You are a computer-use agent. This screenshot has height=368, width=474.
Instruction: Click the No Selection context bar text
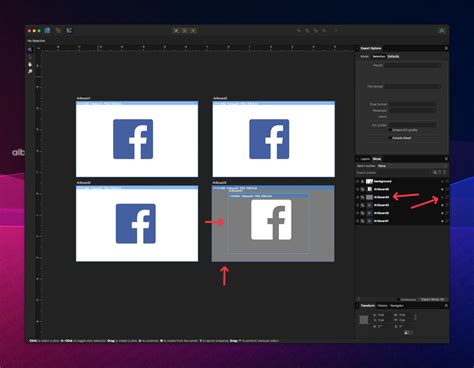(36, 41)
